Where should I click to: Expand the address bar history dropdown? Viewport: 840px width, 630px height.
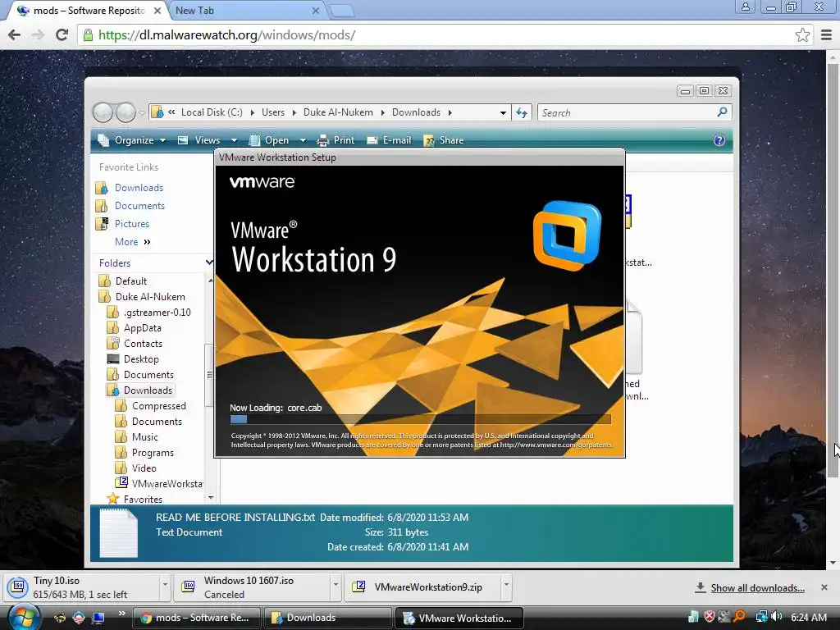(x=503, y=112)
